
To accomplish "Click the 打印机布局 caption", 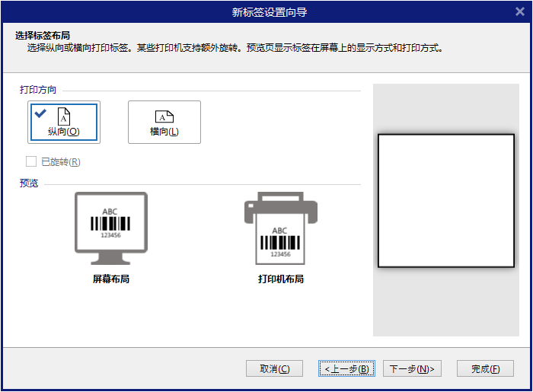I will [280, 279].
